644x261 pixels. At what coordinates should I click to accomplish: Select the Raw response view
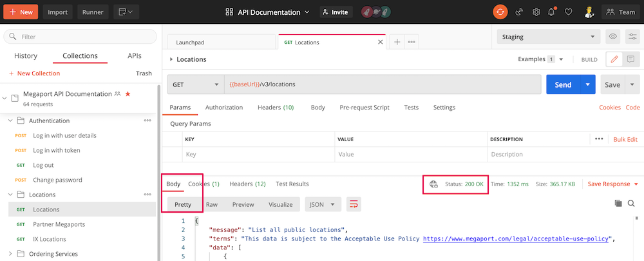(x=211, y=204)
